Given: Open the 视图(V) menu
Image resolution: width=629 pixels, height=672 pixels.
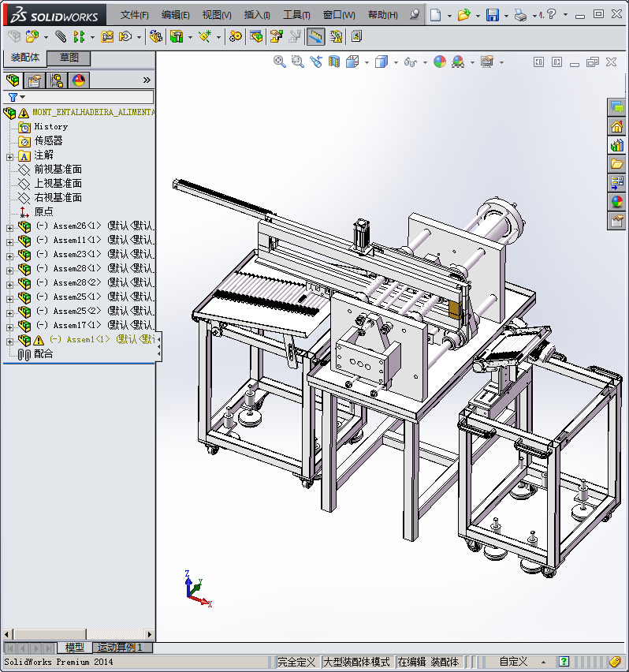Looking at the screenshot, I should pyautogui.click(x=217, y=15).
